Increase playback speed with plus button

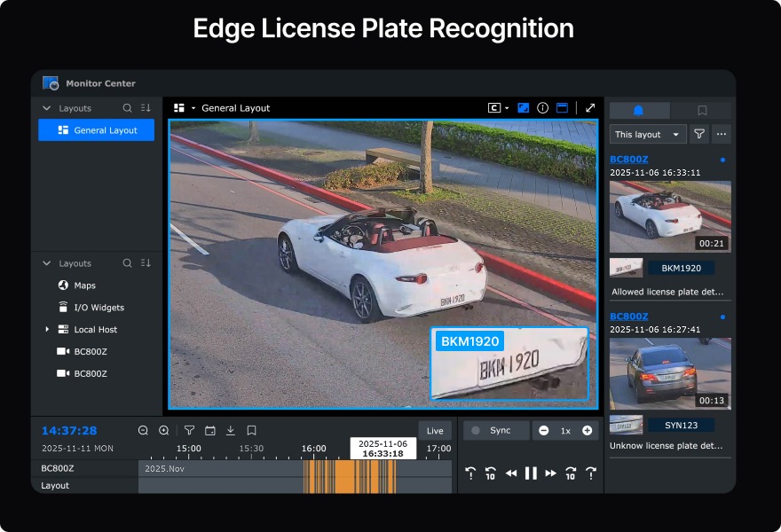pos(587,431)
